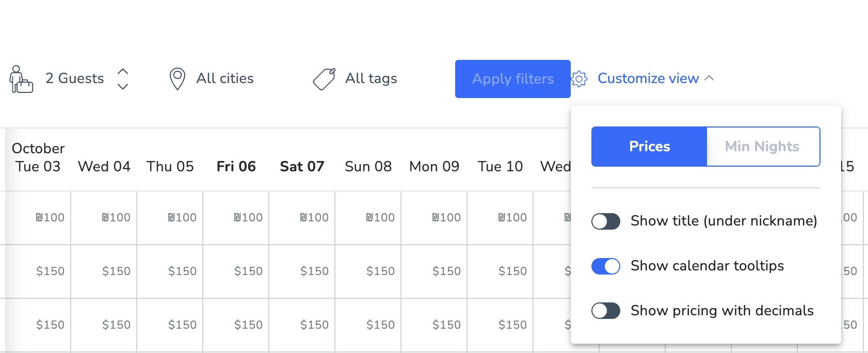
Task: Click the location pin icon
Action: point(178,79)
